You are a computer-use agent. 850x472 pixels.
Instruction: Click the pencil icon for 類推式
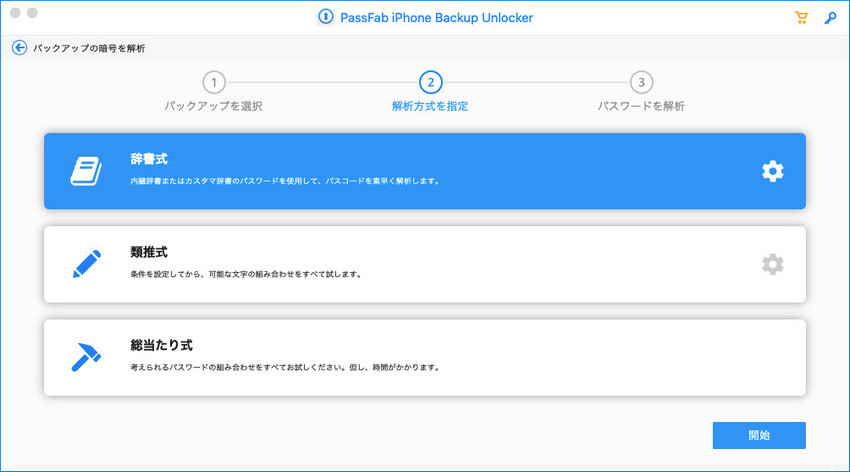[x=86, y=264]
